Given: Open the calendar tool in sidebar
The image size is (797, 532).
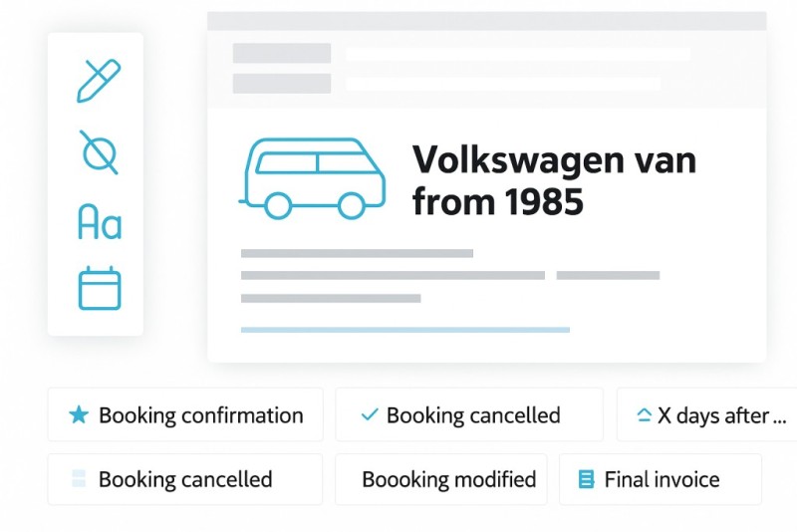Looking at the screenshot, I should coord(99,288).
